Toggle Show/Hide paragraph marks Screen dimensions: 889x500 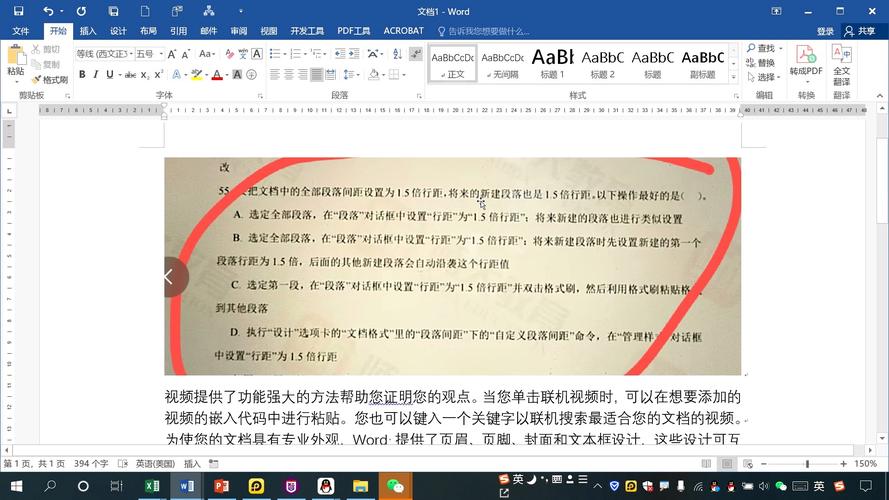[416, 54]
